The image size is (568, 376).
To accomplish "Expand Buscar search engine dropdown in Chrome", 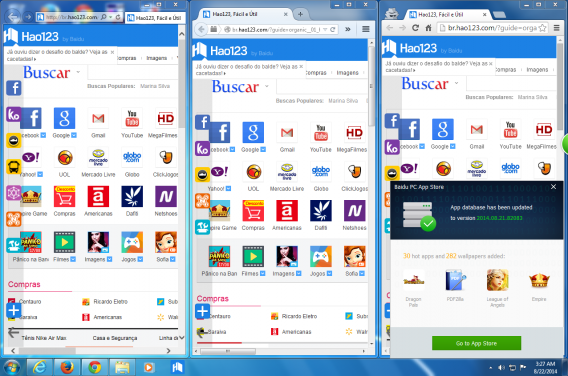I will pyautogui.click(x=456, y=83).
